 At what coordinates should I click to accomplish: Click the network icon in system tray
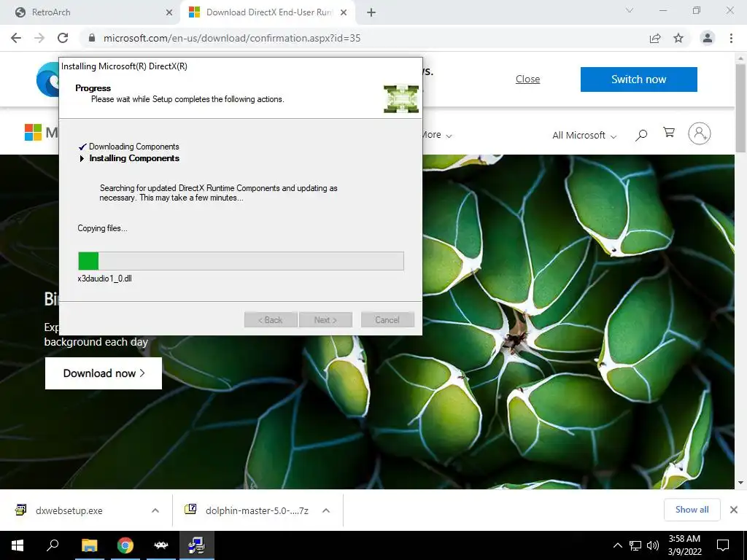(x=635, y=545)
